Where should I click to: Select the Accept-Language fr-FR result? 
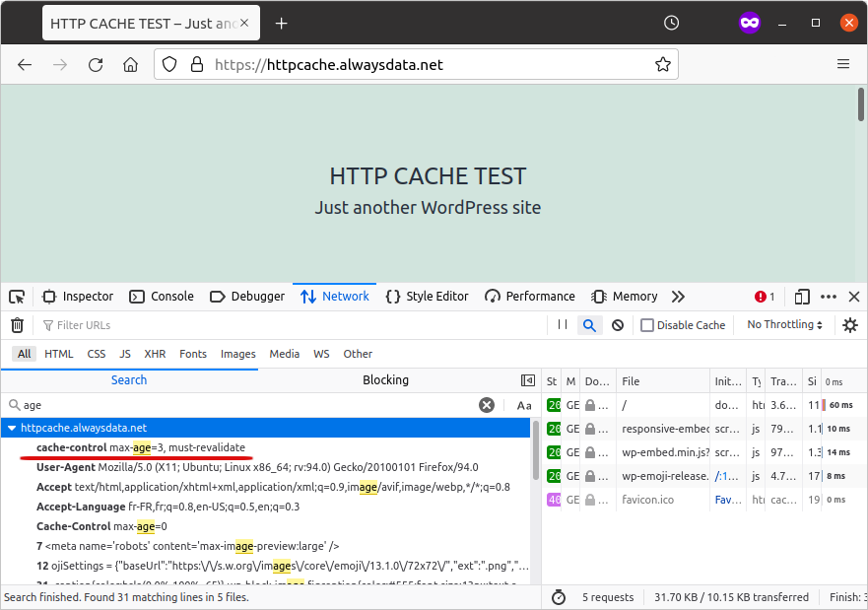click(266, 507)
